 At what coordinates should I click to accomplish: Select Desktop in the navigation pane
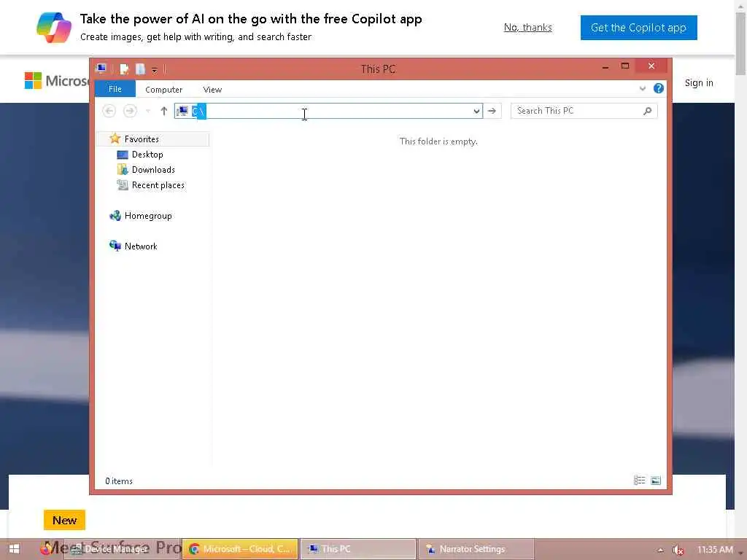point(147,155)
